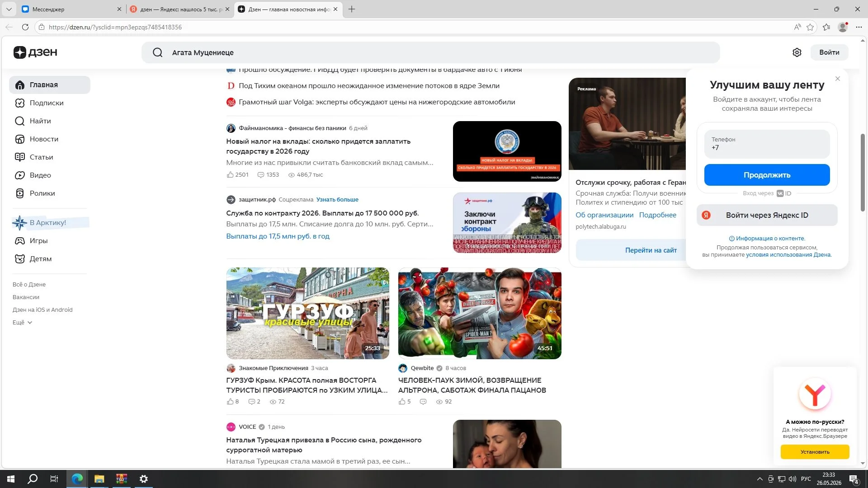Open browser Settings and more menu
The image size is (868, 488).
tap(859, 27)
